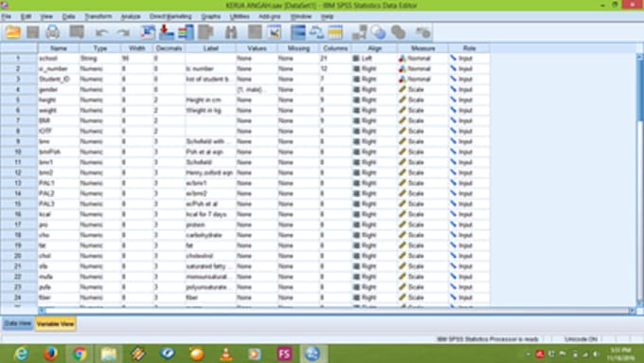This screenshot has height=363, width=644.
Task: Open the Variables info icon
Action: pos(186,32)
